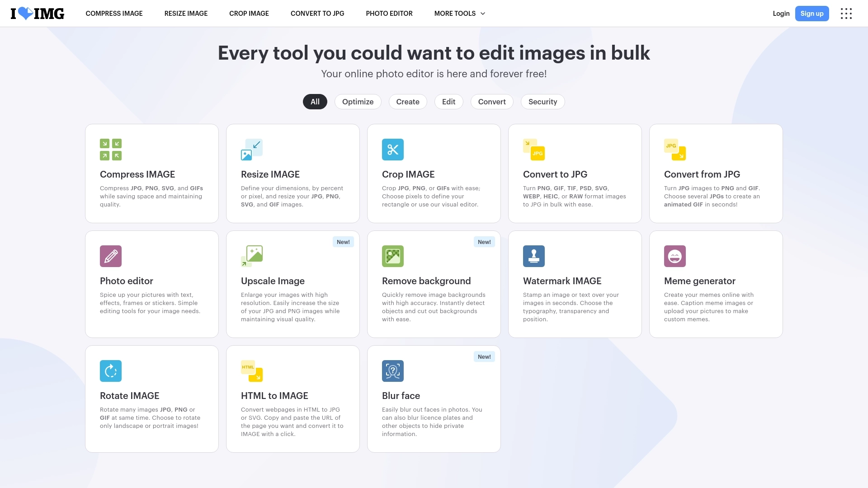This screenshot has width=868, height=488.
Task: Click the Meme generator smiley icon
Action: 675,256
